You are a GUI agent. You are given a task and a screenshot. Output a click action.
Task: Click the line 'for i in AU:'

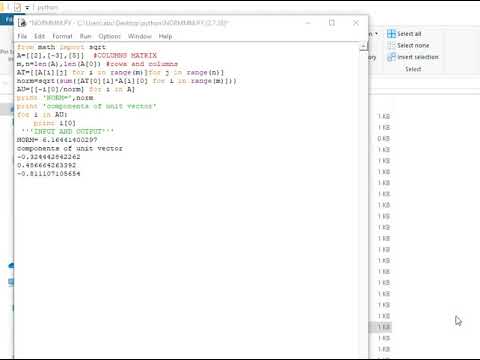(42, 114)
